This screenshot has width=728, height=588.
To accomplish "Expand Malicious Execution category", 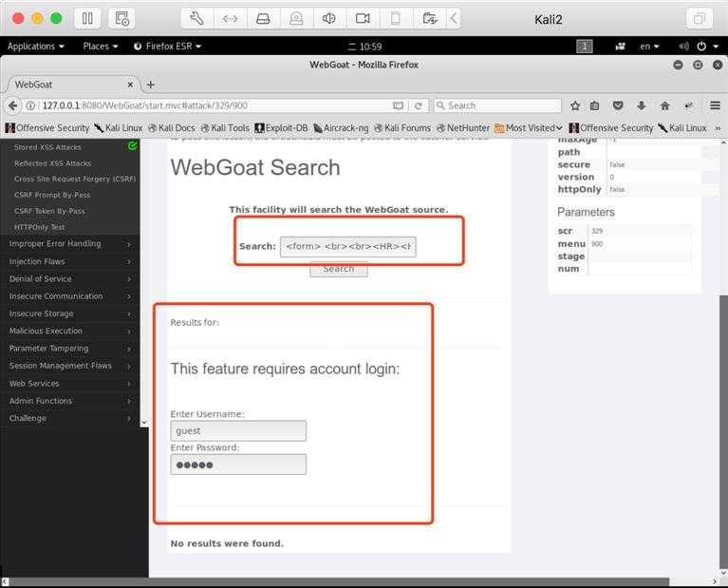I will (x=69, y=331).
